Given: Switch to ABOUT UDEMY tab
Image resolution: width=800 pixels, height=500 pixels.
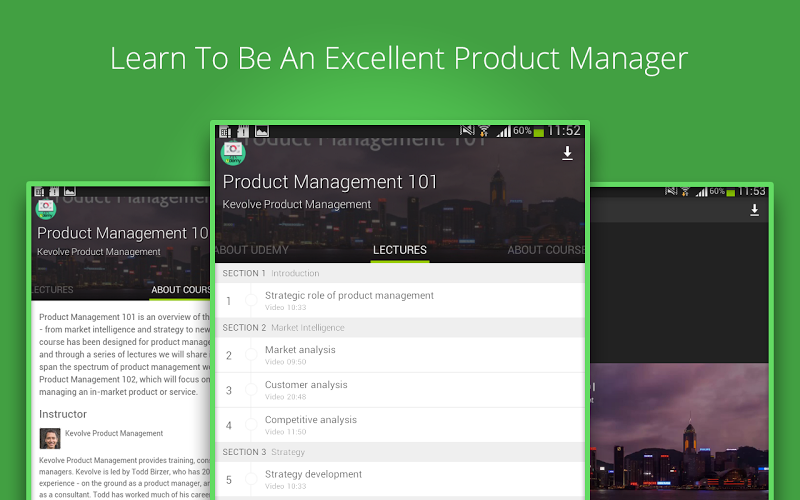Looking at the screenshot, I should coord(252,250).
